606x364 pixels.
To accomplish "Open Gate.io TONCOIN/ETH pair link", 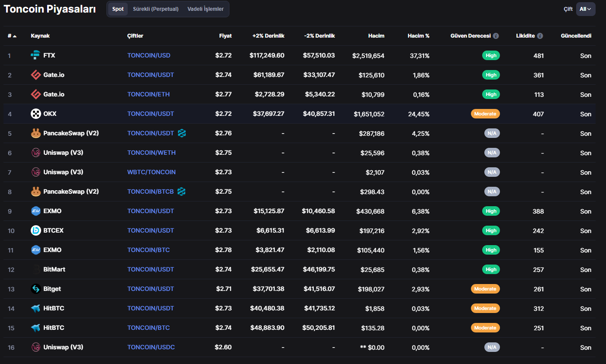I will tap(148, 94).
